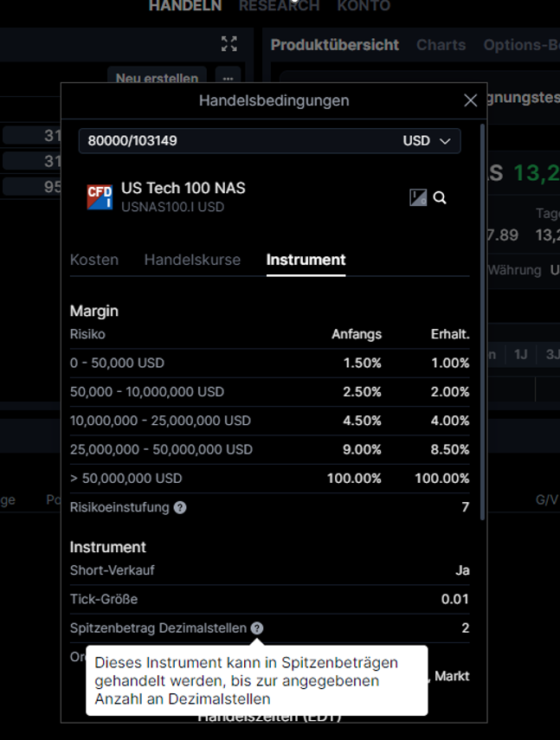Screen dimensions: 560x740
Task: Click the 0 - 50,000 USD risk row
Action: 269,363
